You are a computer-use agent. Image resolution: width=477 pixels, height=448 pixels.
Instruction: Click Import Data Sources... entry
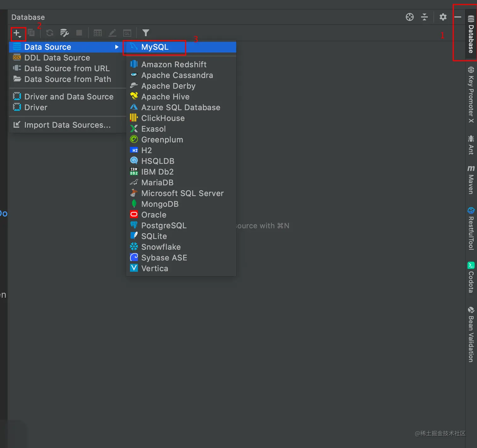[68, 125]
